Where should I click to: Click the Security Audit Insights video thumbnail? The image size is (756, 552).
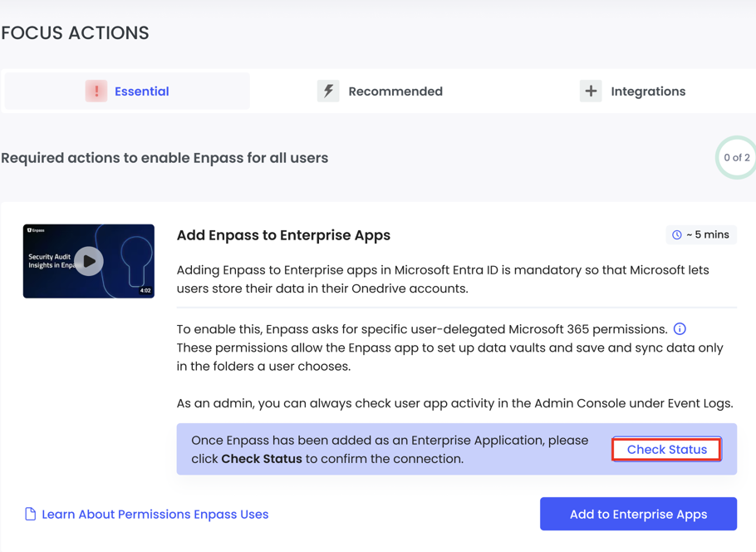click(88, 261)
